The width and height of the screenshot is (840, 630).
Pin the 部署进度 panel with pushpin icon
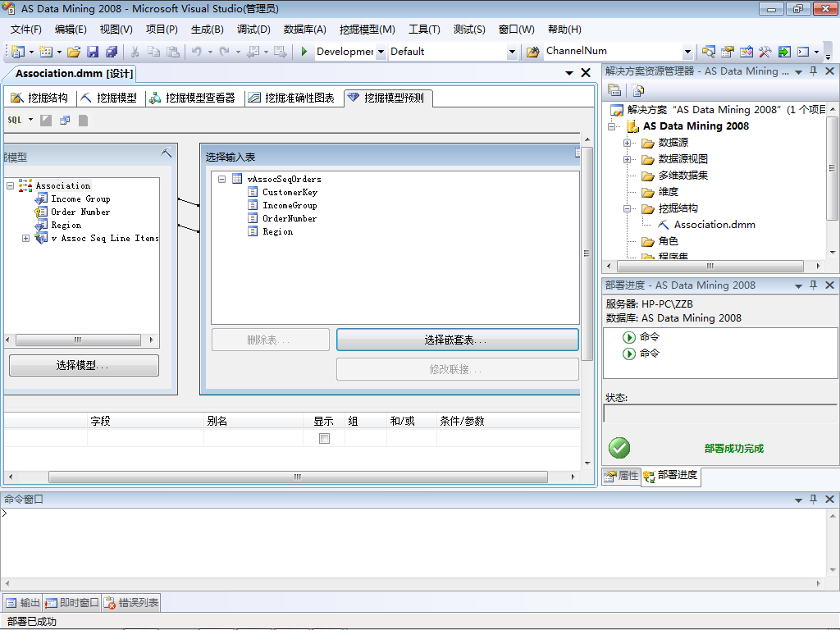point(813,285)
